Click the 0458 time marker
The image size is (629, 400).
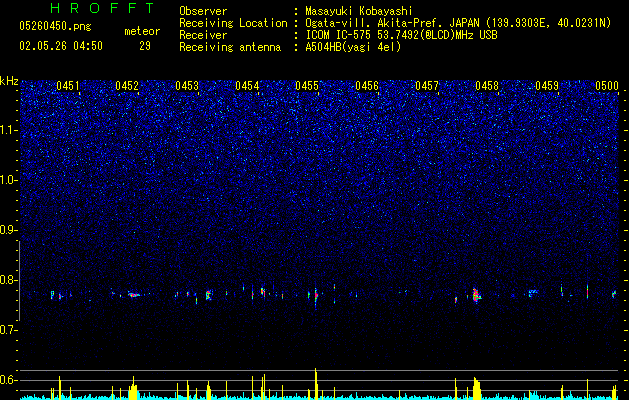tap(487, 86)
